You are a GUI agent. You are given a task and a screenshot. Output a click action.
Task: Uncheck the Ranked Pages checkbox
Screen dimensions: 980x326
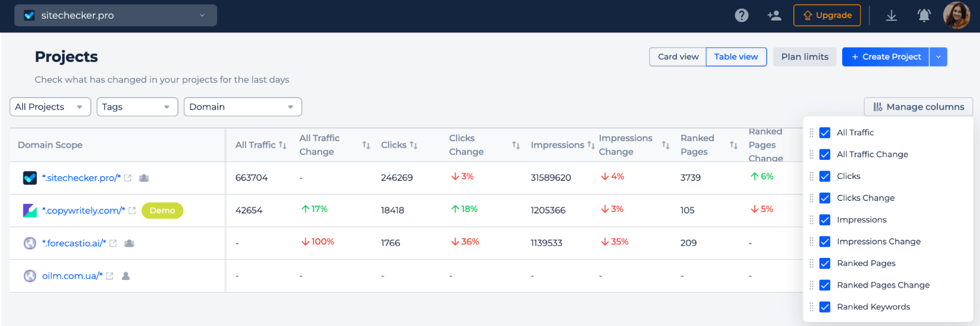(825, 263)
